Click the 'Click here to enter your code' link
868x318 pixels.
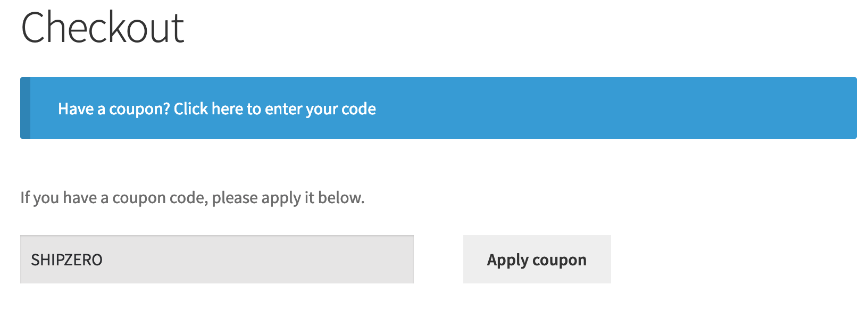[x=274, y=108]
